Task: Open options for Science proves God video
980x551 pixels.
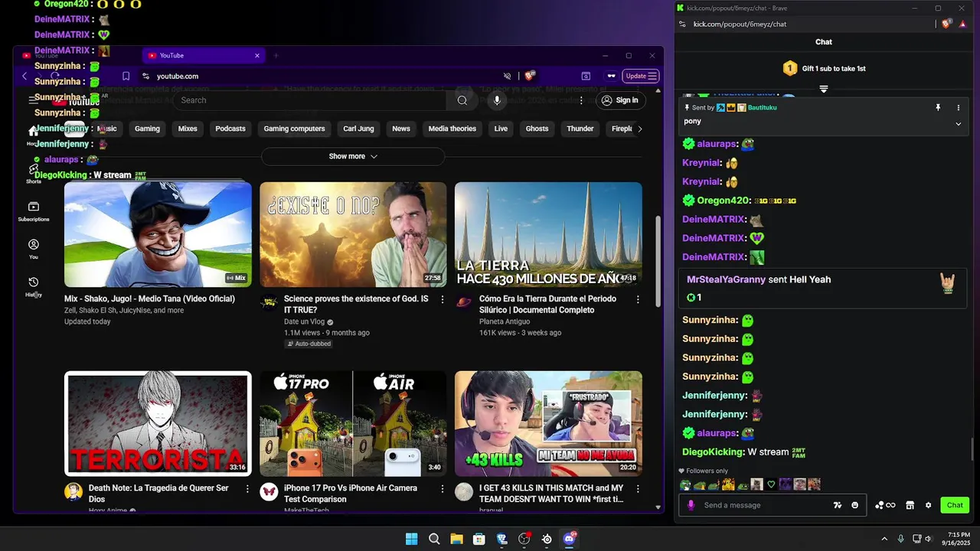Action: click(442, 299)
